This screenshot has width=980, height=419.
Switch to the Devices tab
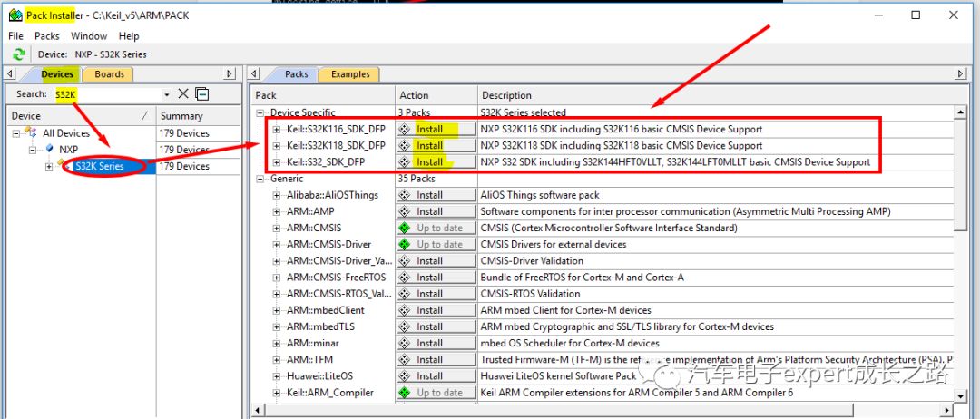(x=57, y=74)
